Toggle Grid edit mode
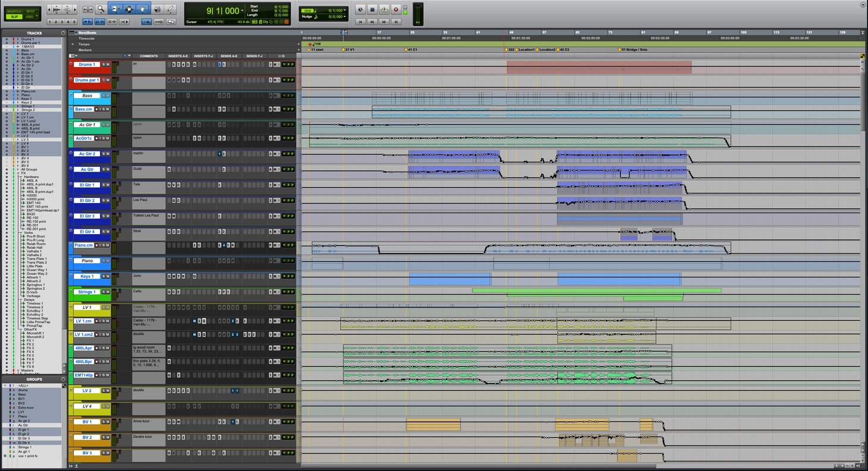 pos(30,17)
